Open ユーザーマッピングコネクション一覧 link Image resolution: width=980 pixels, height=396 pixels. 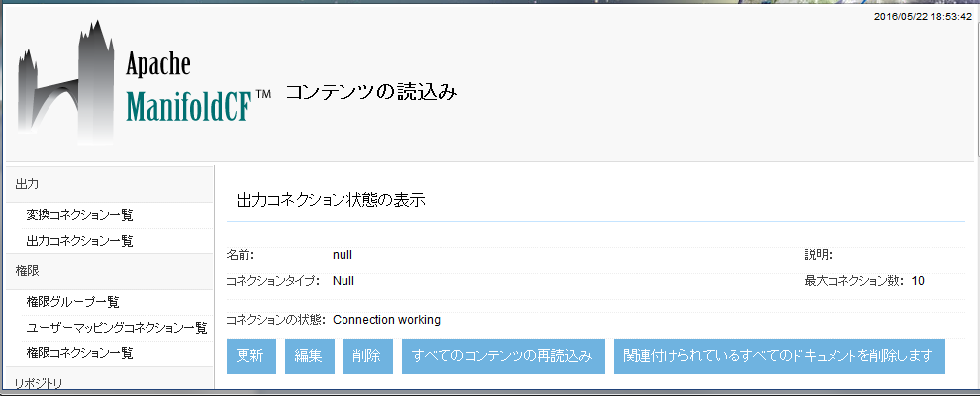(116, 328)
